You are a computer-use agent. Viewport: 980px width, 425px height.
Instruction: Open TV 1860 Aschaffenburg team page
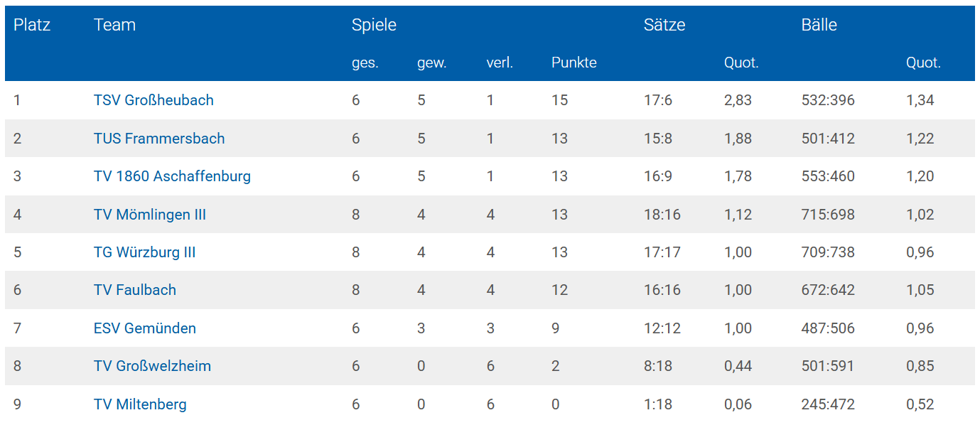[172, 176]
